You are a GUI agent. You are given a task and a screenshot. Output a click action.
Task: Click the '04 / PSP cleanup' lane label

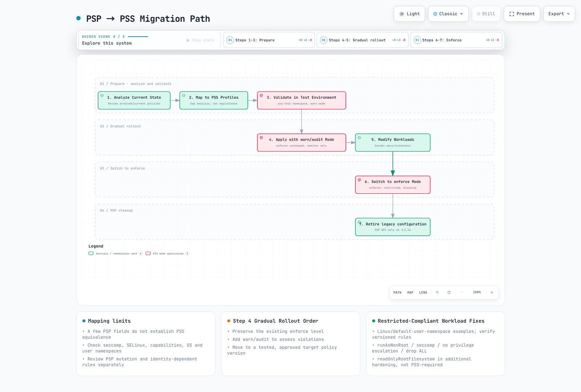click(x=116, y=211)
